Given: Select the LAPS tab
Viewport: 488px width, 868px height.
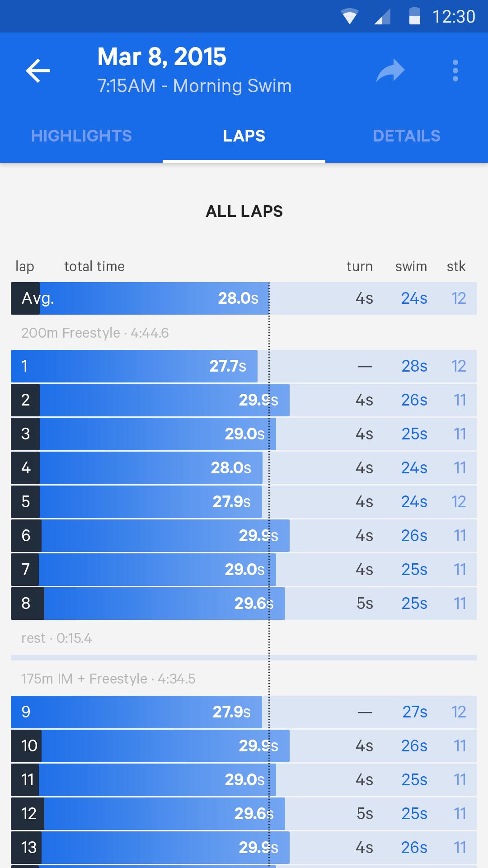Looking at the screenshot, I should click(x=244, y=136).
